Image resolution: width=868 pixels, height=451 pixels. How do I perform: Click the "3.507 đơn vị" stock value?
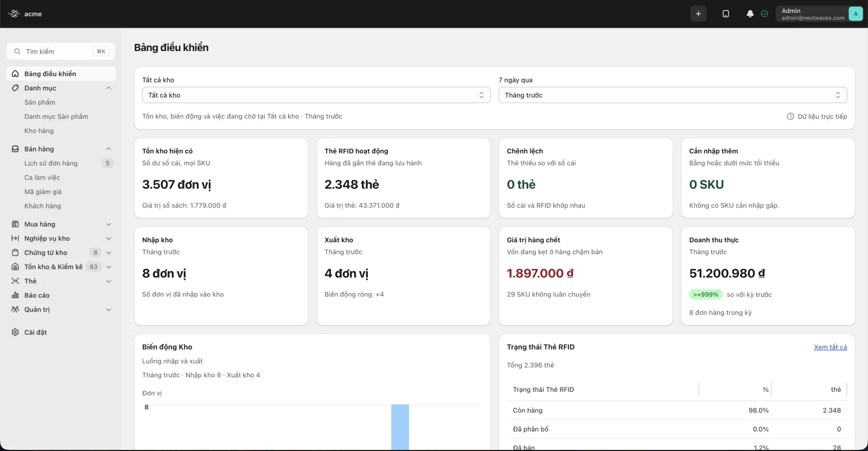pos(177,185)
